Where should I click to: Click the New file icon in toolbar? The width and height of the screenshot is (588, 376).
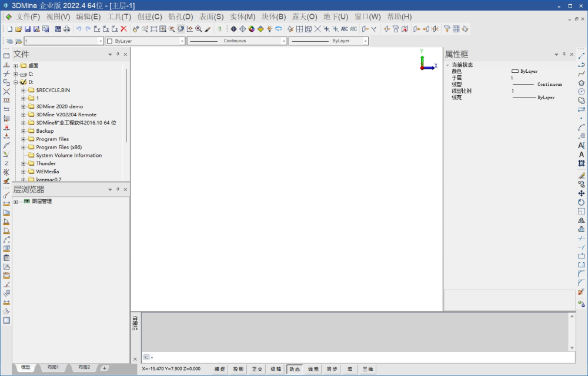9,29
